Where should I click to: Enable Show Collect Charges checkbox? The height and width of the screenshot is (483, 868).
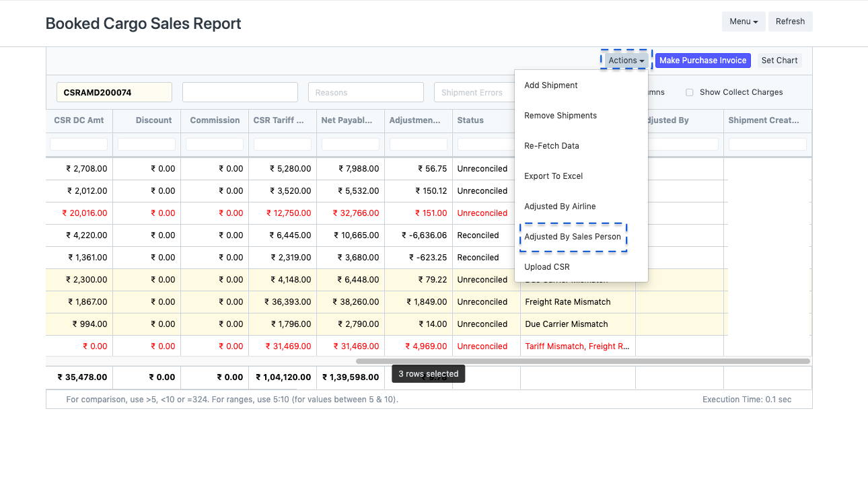pos(689,93)
